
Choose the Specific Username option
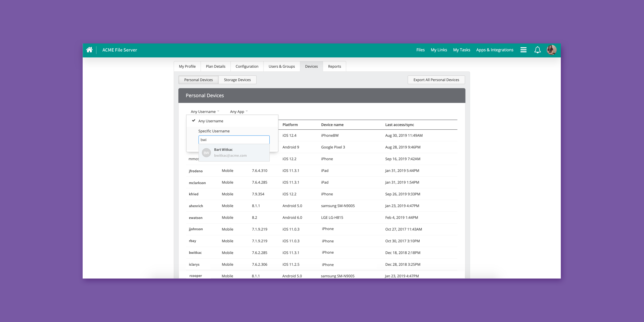pos(214,131)
